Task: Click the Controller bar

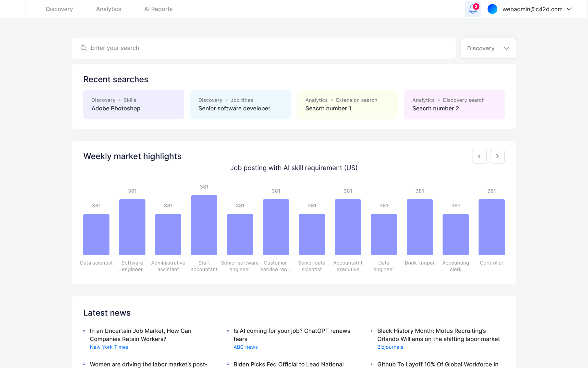Action: click(x=491, y=227)
